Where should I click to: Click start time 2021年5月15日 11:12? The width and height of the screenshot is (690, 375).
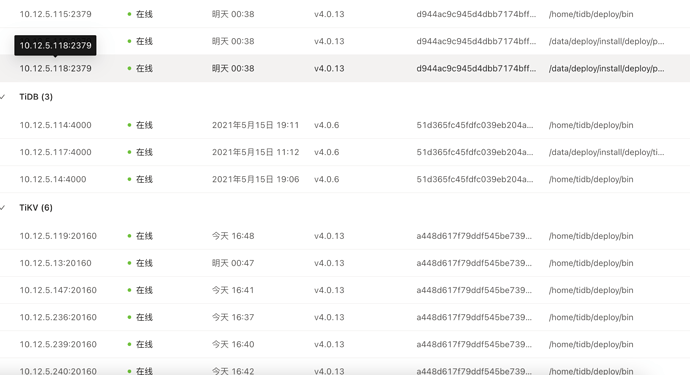click(x=256, y=152)
